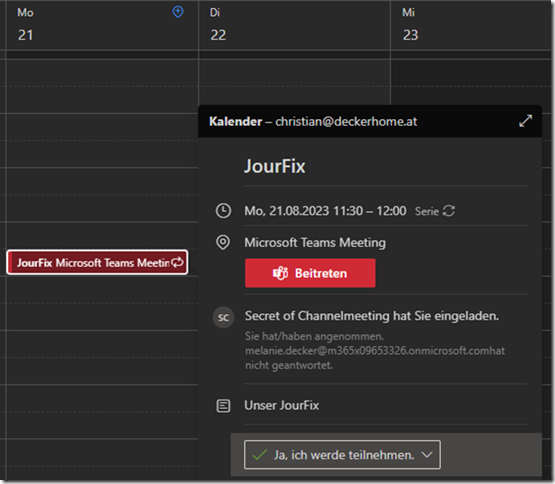Click the 'Microsoft Teams Meeting' location text
This screenshot has height=484, width=555.
[315, 243]
